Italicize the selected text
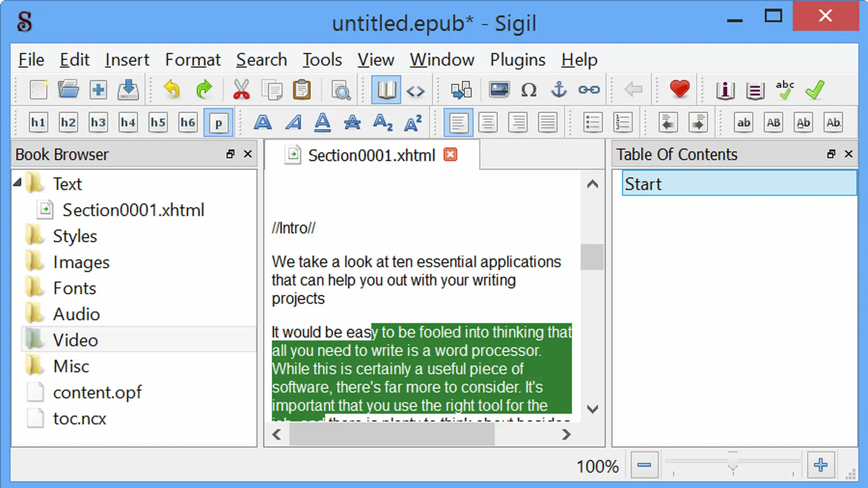 pyautogui.click(x=293, y=123)
